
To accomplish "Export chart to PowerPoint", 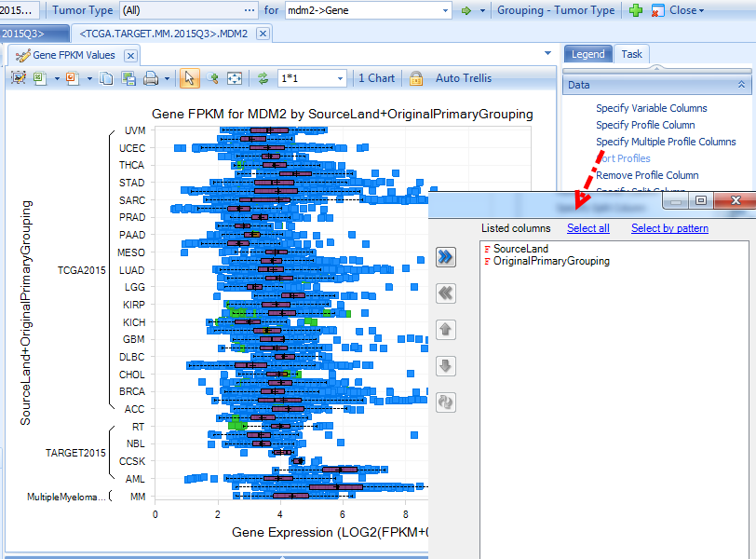I will click(73, 78).
